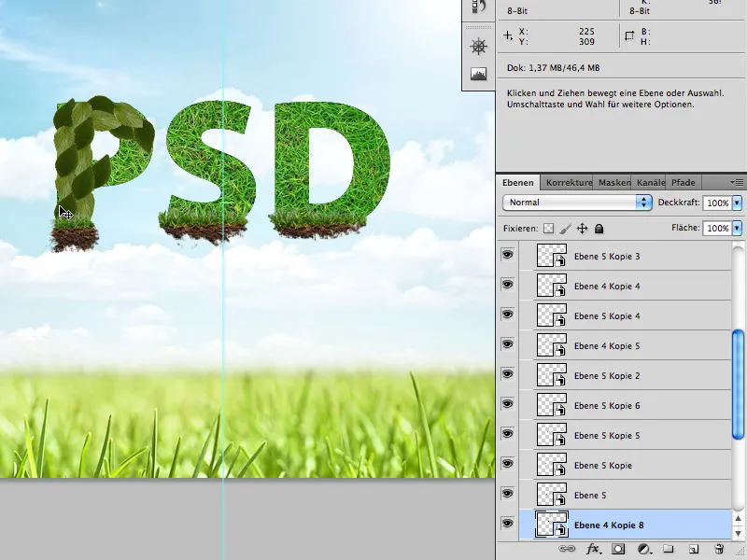Image resolution: width=747 pixels, height=560 pixels.
Task: Lock position (move arrows icon)
Action: coord(582,229)
